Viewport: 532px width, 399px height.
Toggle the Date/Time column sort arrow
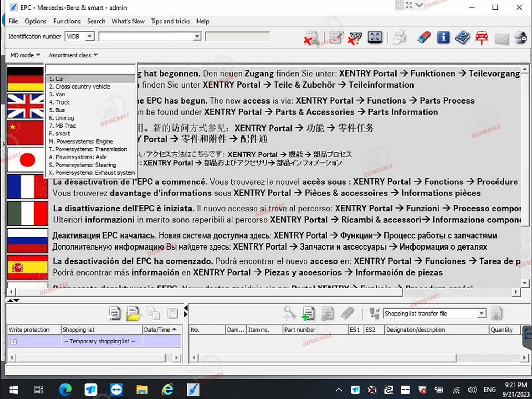(x=173, y=329)
